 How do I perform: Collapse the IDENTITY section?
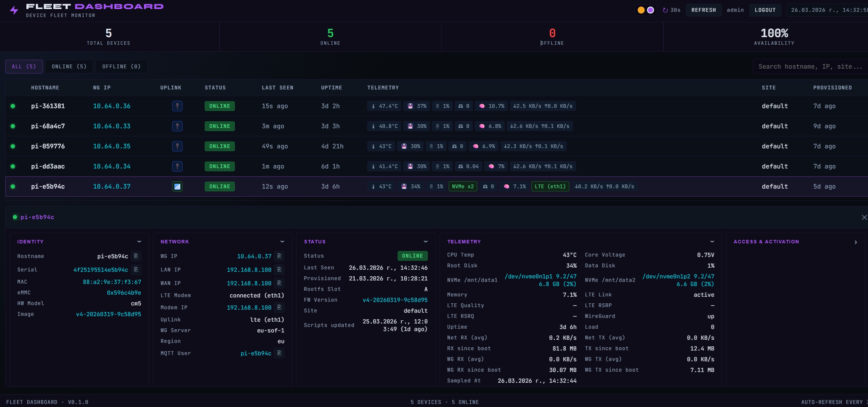click(x=139, y=241)
